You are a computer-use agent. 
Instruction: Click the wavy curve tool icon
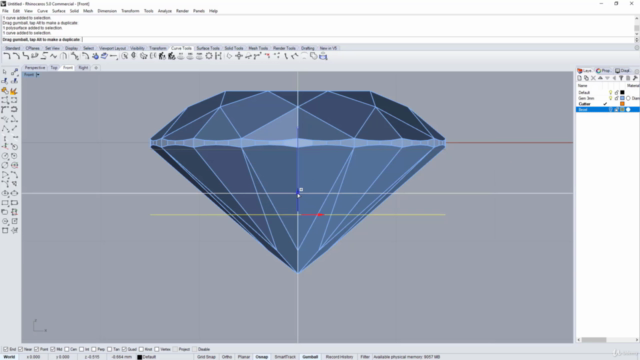coord(53,56)
